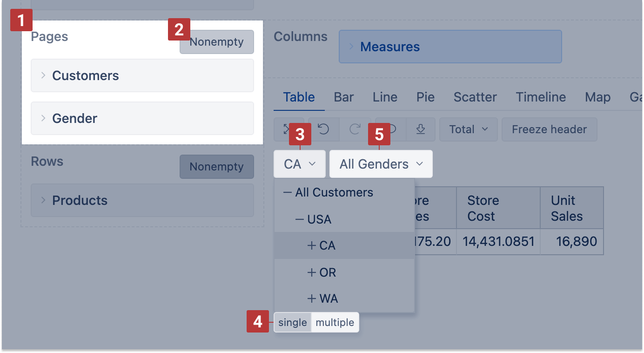This screenshot has width=644, height=353.
Task: Select single selection mode
Action: click(293, 322)
